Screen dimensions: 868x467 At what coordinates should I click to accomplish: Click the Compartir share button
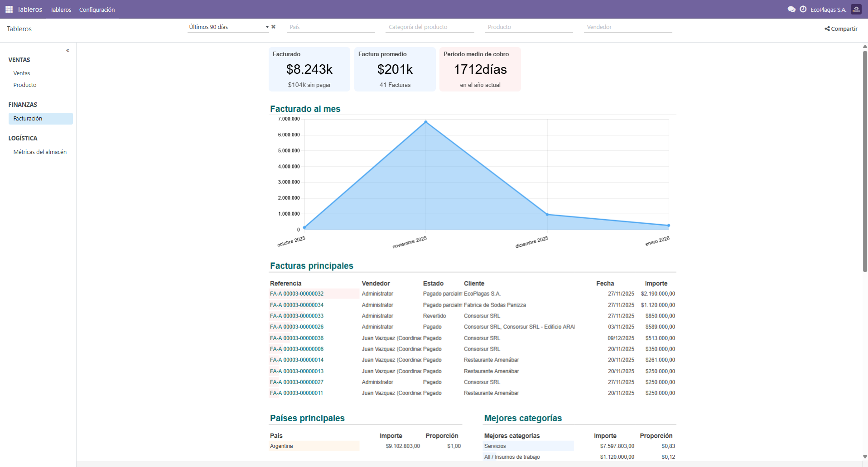coord(841,29)
